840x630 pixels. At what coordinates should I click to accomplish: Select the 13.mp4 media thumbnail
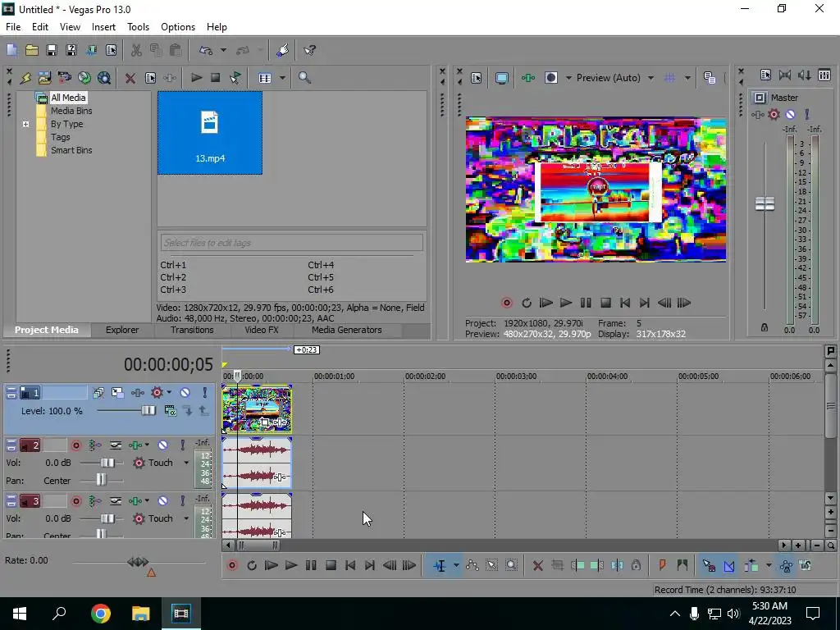coord(210,133)
